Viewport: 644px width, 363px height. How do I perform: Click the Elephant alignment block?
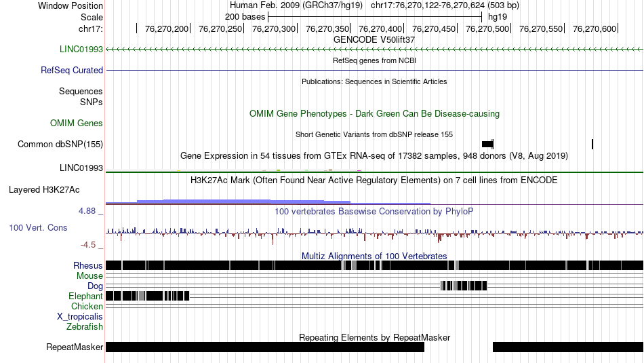(148, 296)
